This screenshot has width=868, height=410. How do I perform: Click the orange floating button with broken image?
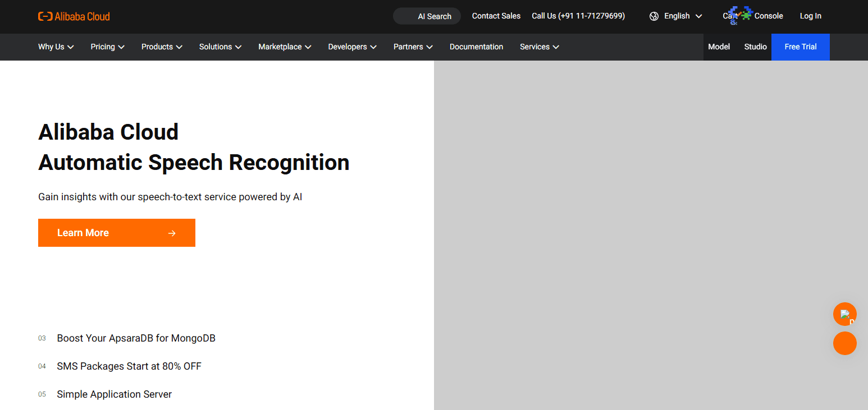[844, 314]
